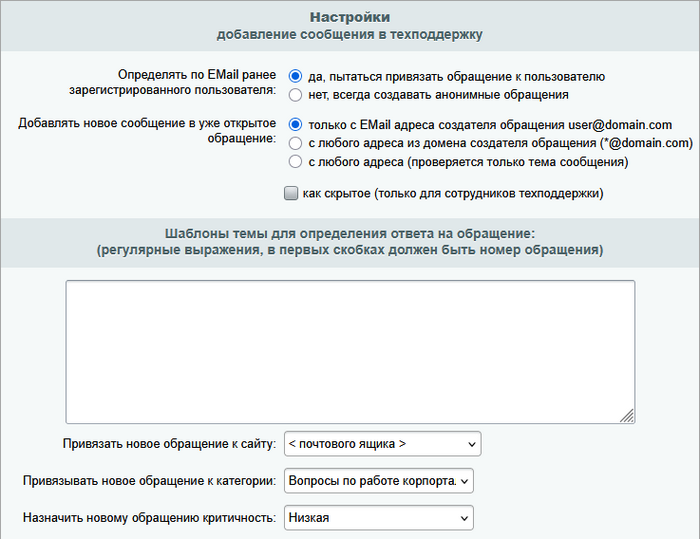Grab the text area resize handle corner

(x=627, y=416)
